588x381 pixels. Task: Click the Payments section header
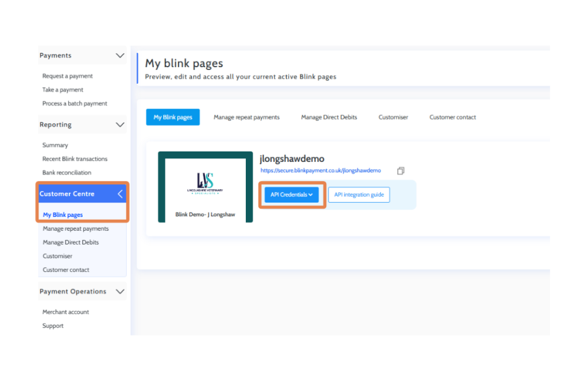82,56
